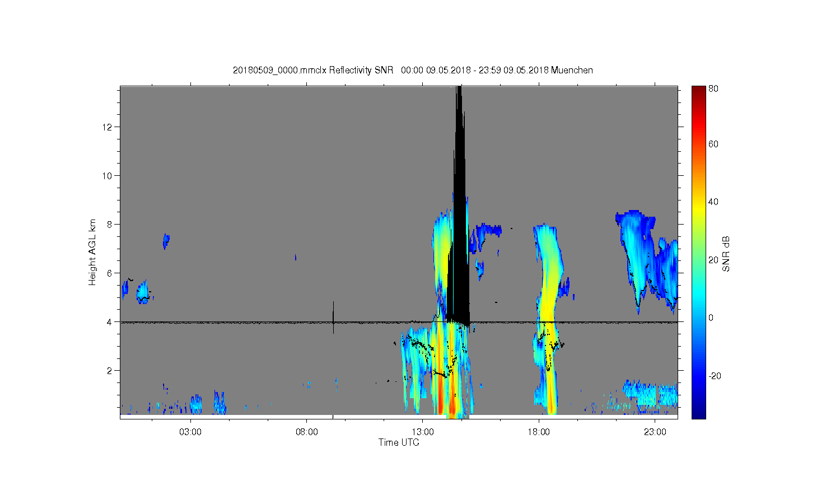Click the 'SNR dB' colorbar label
Viewport: 840px width, 504px height.
(726, 254)
